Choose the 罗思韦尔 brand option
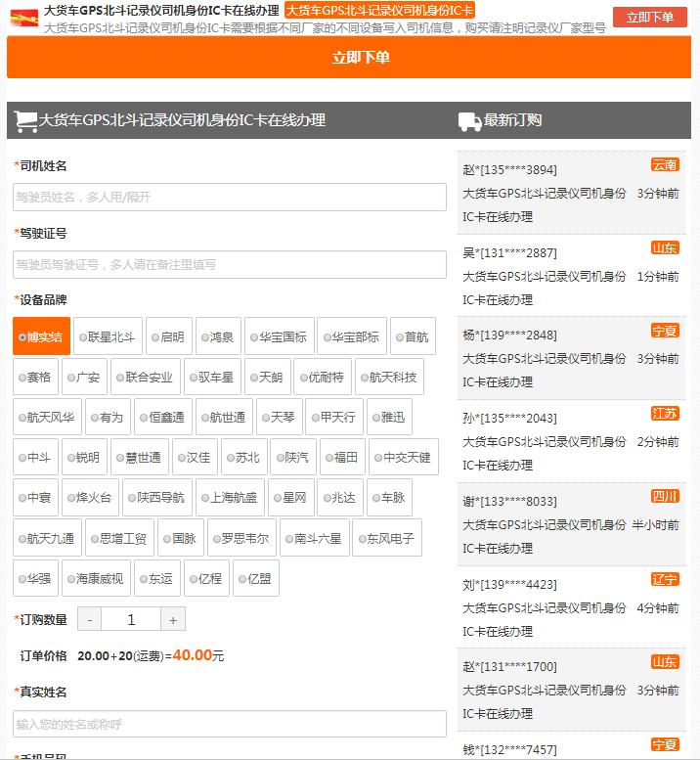 [241, 538]
